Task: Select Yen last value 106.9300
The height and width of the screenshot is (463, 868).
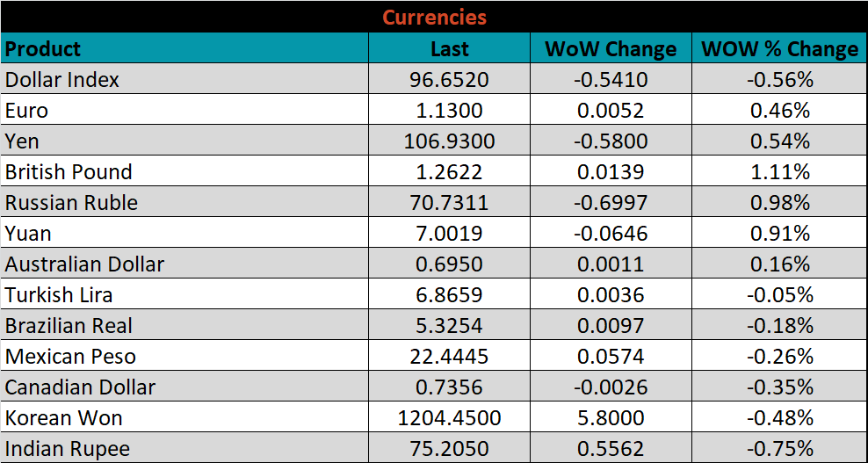Action: point(449,141)
